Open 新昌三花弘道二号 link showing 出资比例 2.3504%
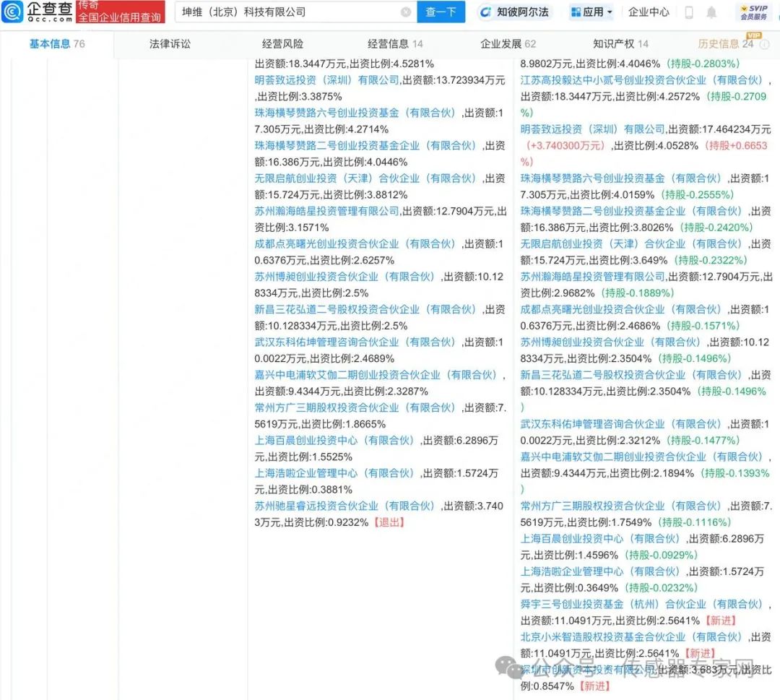 tap(632, 375)
